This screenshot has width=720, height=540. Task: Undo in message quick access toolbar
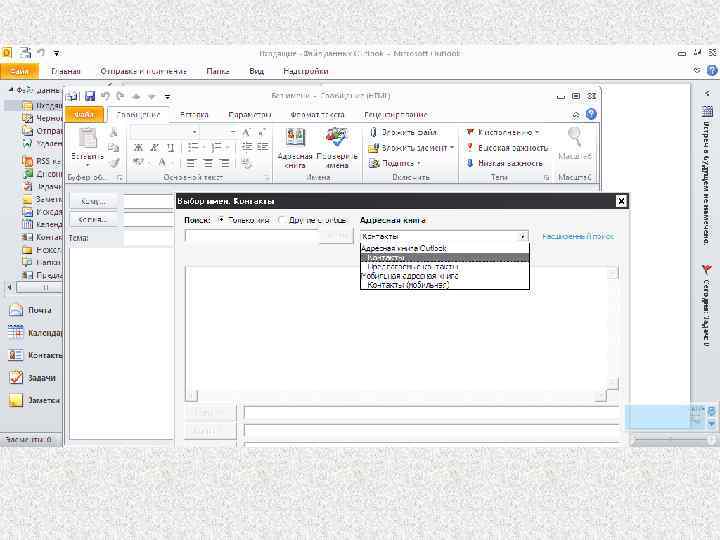click(106, 96)
